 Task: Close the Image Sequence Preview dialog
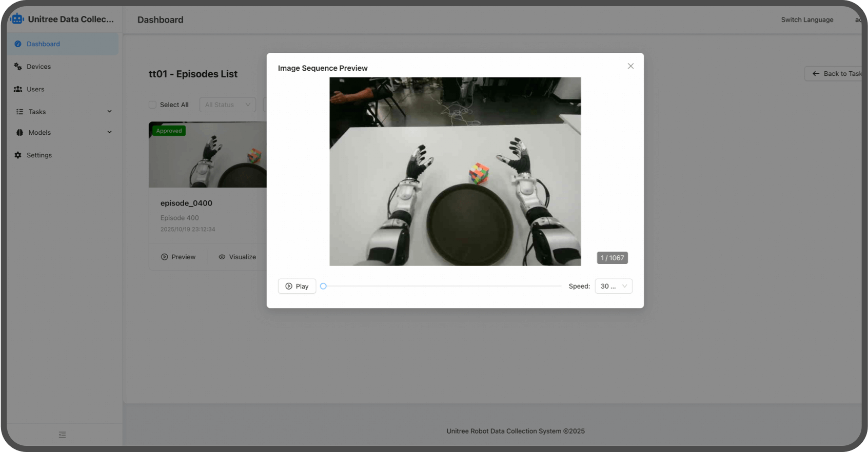(630, 66)
